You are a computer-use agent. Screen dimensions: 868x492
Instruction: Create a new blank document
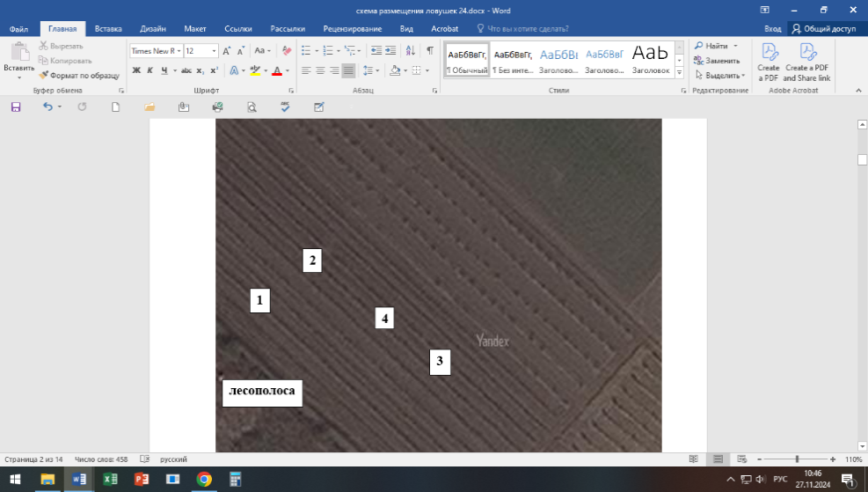click(x=116, y=106)
